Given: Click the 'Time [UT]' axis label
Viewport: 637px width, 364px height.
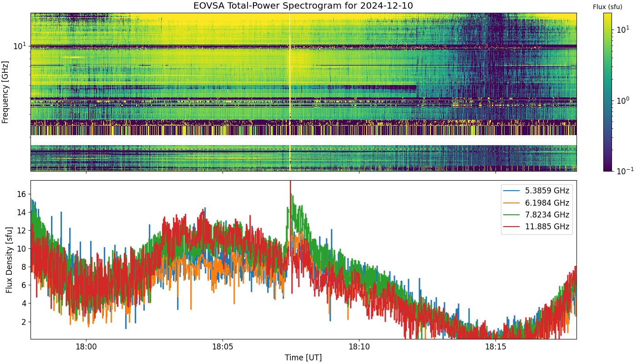Looking at the screenshot, I should pos(303,358).
